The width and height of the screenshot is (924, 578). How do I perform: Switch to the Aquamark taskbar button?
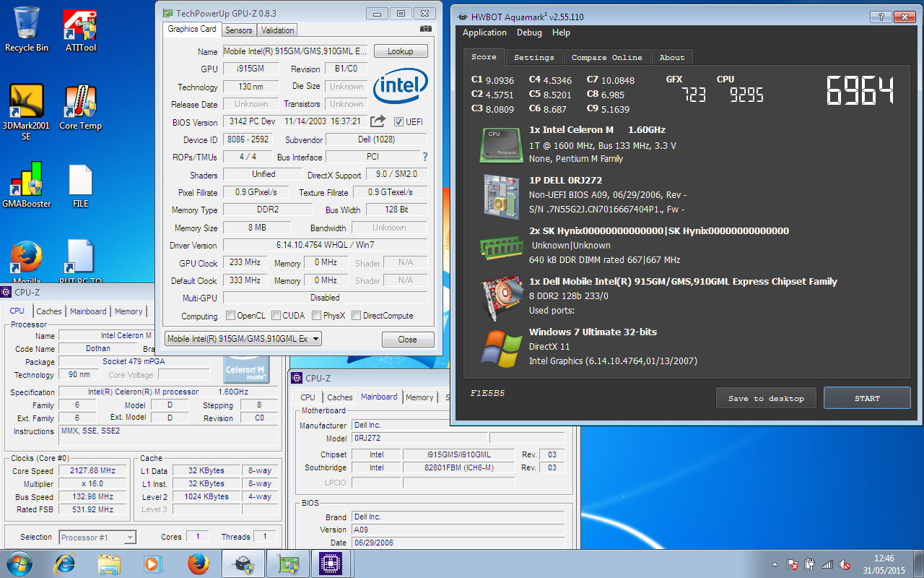243,564
